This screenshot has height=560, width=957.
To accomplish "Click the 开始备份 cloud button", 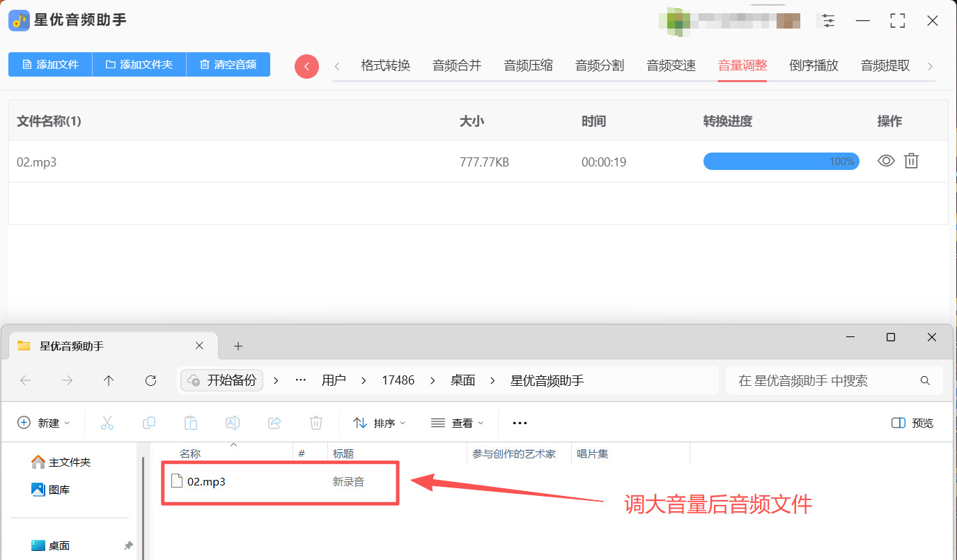I will click(222, 380).
